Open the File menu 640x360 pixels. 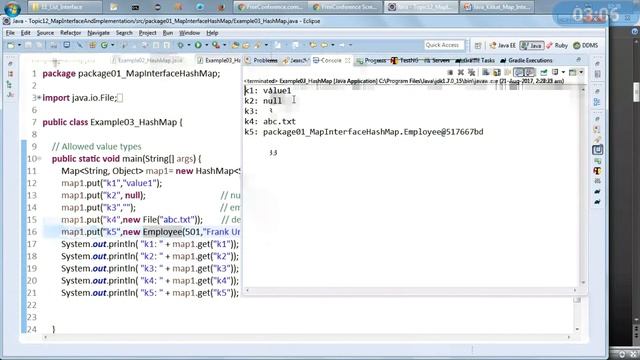coord(10,33)
